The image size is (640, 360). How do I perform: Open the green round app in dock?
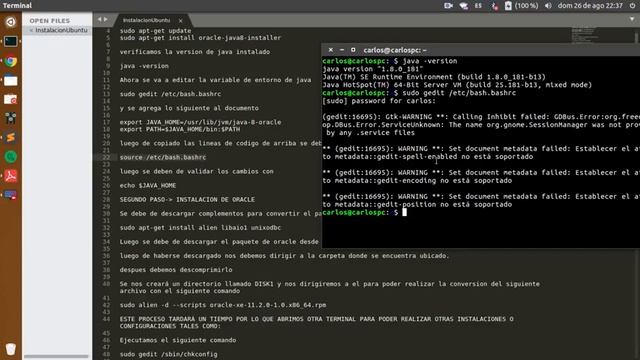(x=11, y=157)
